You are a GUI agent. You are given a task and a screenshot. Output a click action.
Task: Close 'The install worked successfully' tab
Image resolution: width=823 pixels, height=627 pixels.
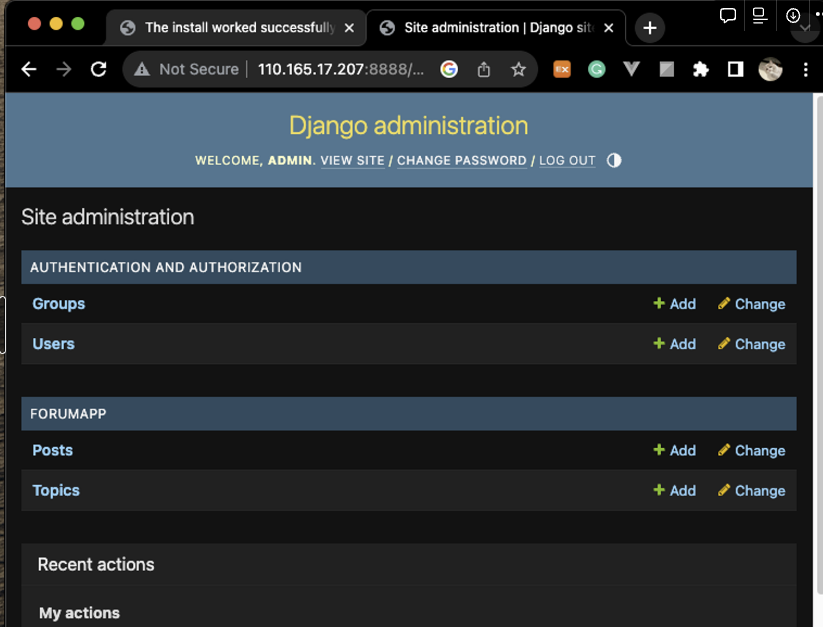click(x=349, y=28)
